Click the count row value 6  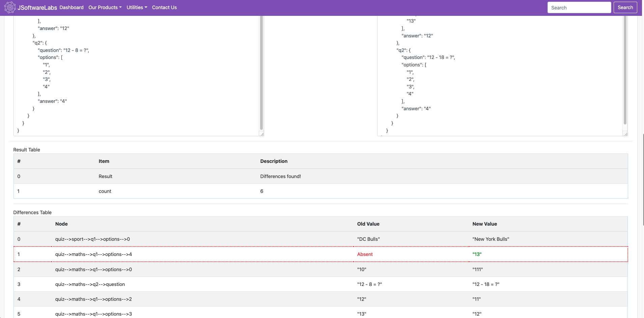click(262, 191)
